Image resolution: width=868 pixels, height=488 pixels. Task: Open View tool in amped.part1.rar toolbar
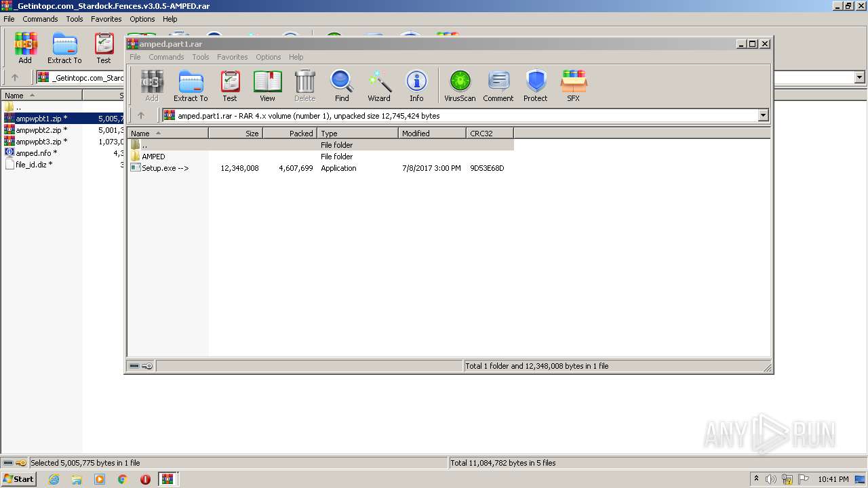click(x=267, y=86)
